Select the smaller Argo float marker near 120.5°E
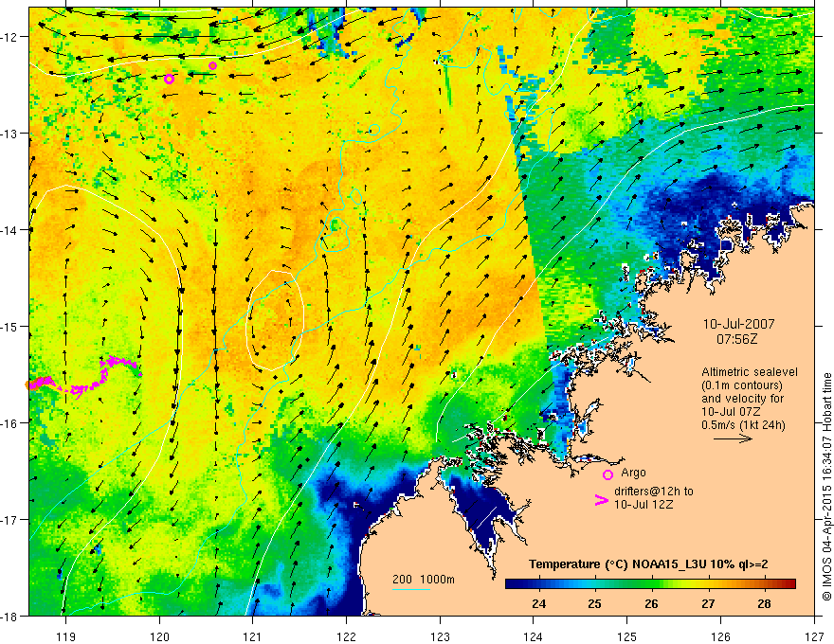Screen dimensions: 834x644 (x=212, y=66)
